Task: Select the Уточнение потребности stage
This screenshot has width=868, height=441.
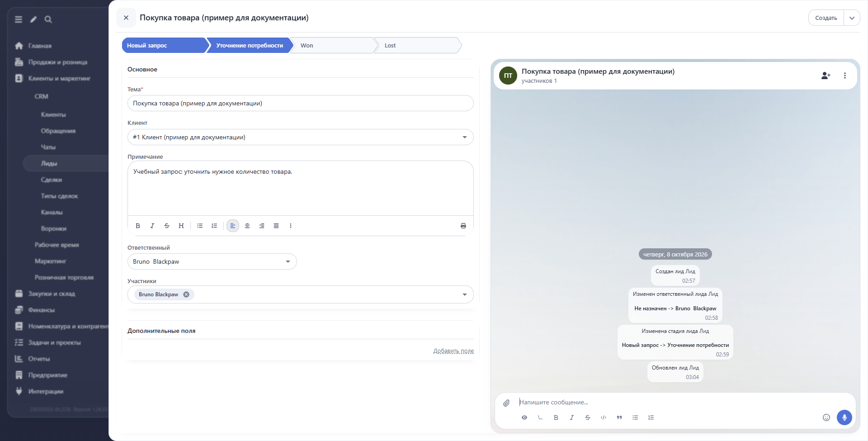Action: [249, 45]
